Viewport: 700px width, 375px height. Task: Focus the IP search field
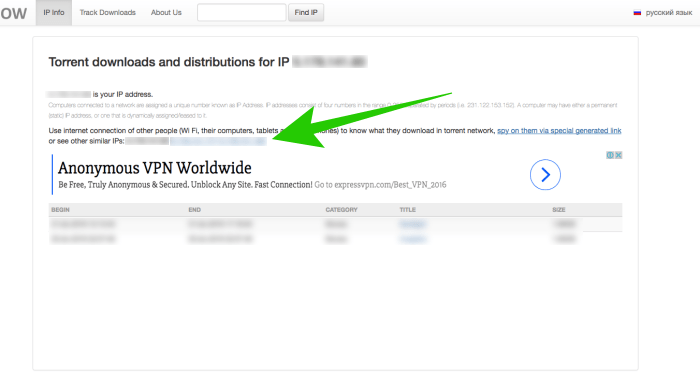[242, 12]
